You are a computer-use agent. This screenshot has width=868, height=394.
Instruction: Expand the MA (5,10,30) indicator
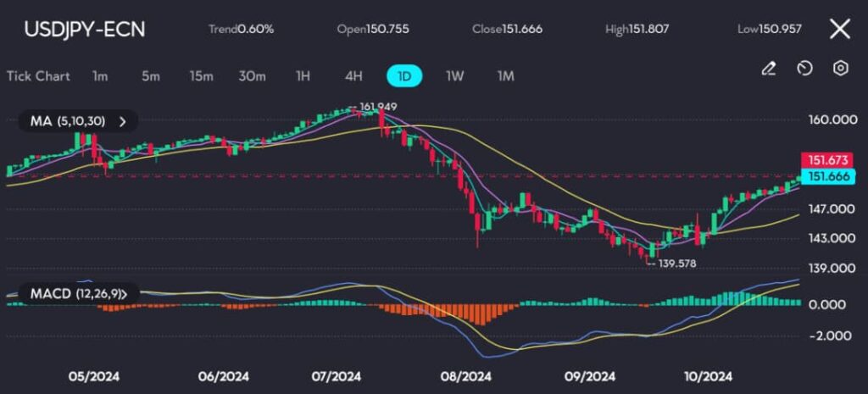(x=78, y=121)
